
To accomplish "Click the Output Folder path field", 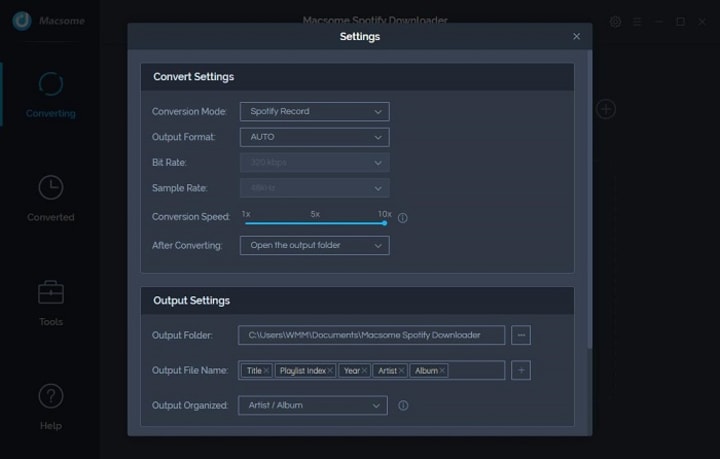I will 371,335.
